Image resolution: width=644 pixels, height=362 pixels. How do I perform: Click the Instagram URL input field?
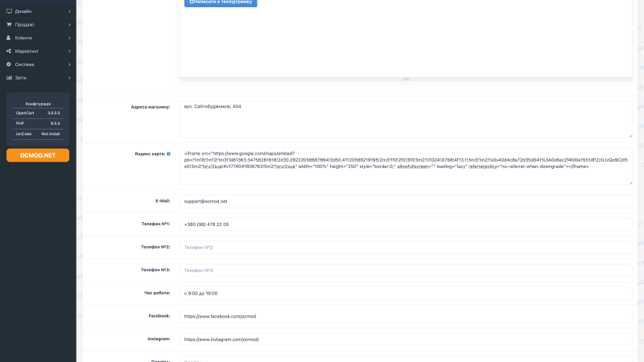pos(407,339)
